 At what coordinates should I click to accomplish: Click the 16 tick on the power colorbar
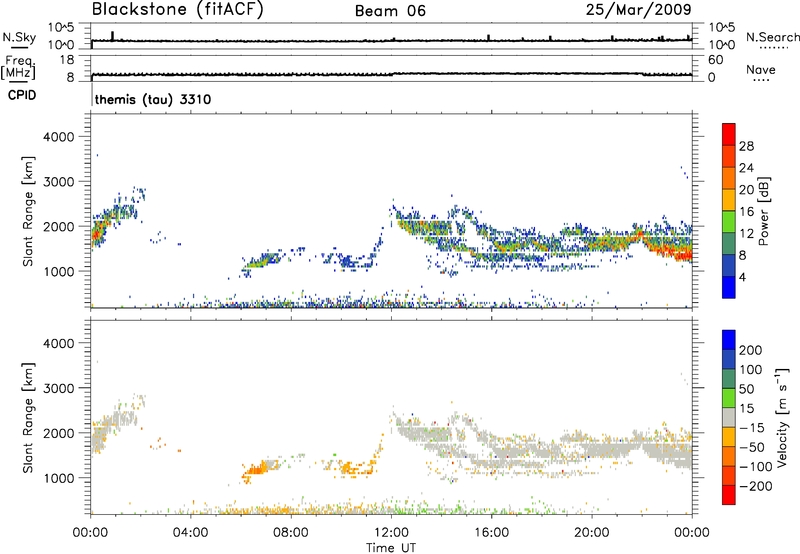click(x=746, y=212)
